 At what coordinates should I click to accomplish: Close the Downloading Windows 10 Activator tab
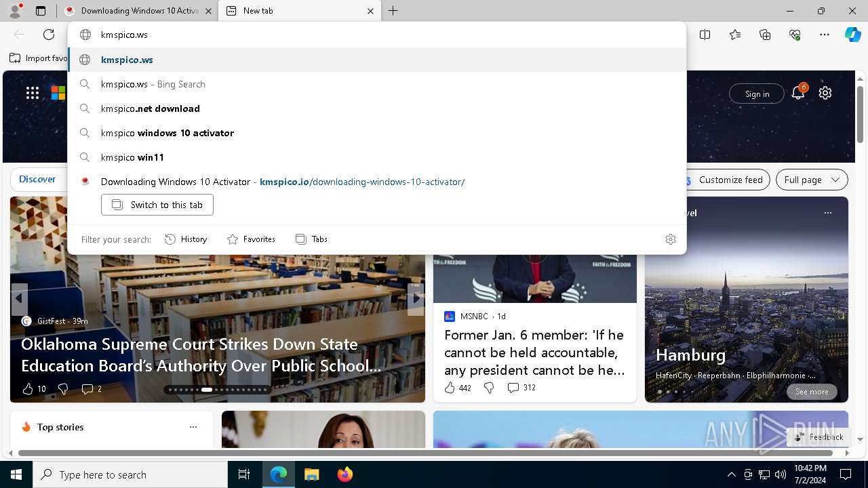(208, 11)
